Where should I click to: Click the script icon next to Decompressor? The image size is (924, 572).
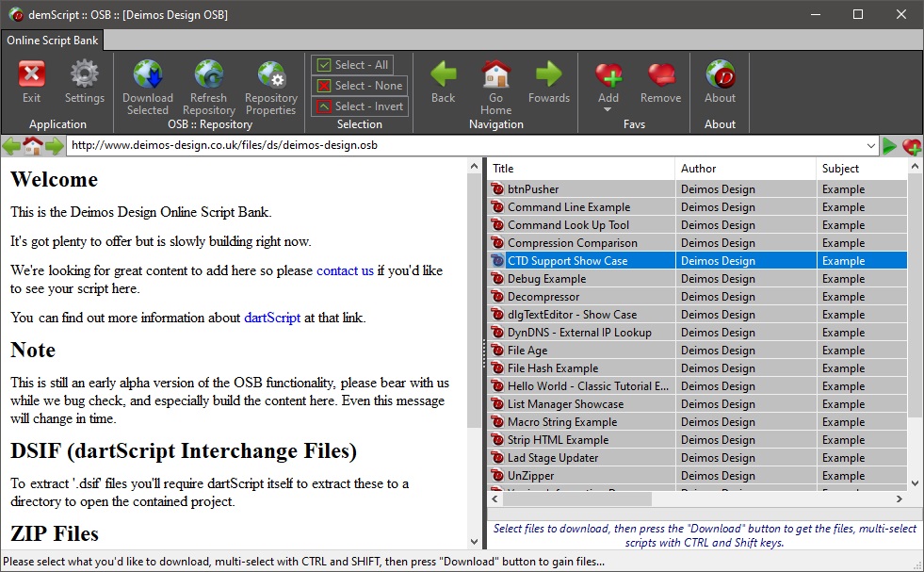(x=498, y=296)
